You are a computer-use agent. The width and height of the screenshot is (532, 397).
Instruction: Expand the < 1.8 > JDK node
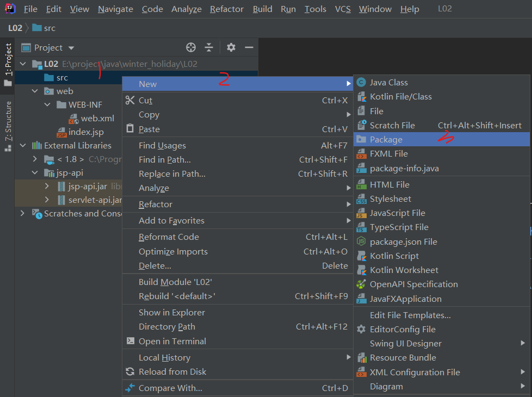pos(35,159)
